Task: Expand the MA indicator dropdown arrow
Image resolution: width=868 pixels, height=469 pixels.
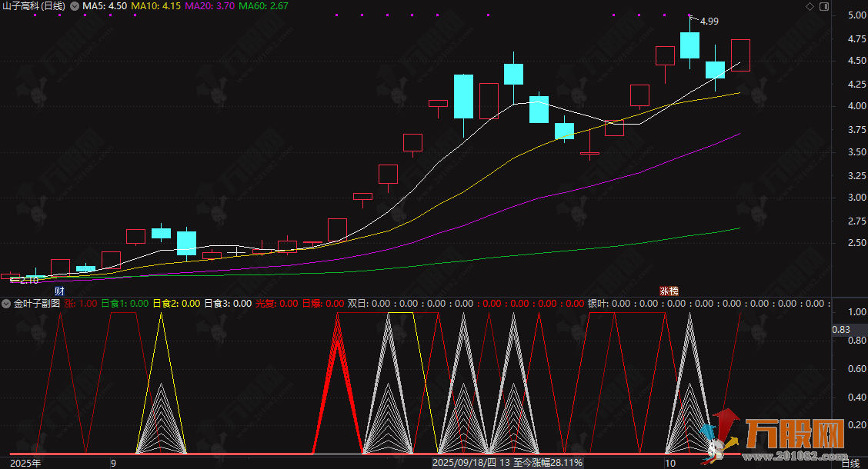Action: click(x=75, y=6)
